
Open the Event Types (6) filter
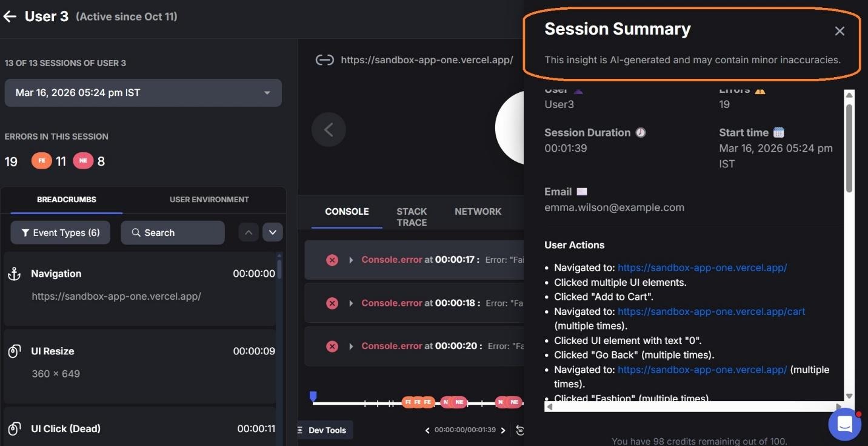pyautogui.click(x=61, y=232)
